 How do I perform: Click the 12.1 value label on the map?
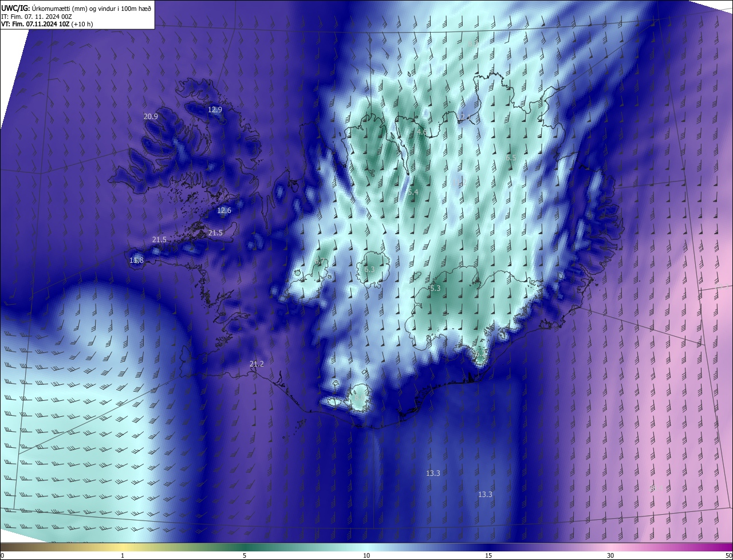(x=465, y=117)
